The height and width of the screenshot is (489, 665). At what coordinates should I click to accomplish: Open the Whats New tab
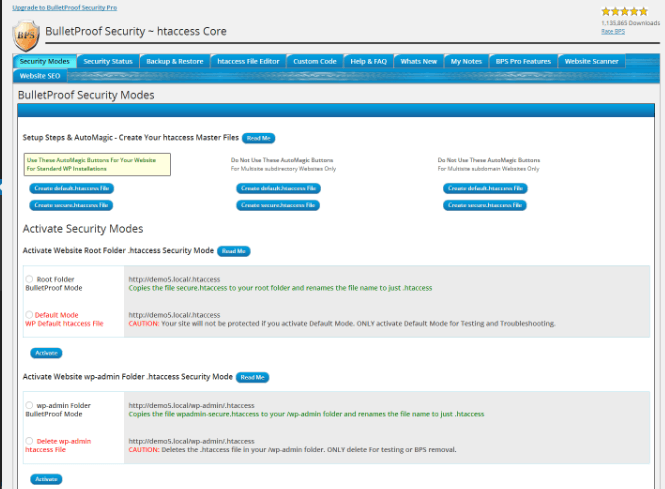click(x=419, y=61)
